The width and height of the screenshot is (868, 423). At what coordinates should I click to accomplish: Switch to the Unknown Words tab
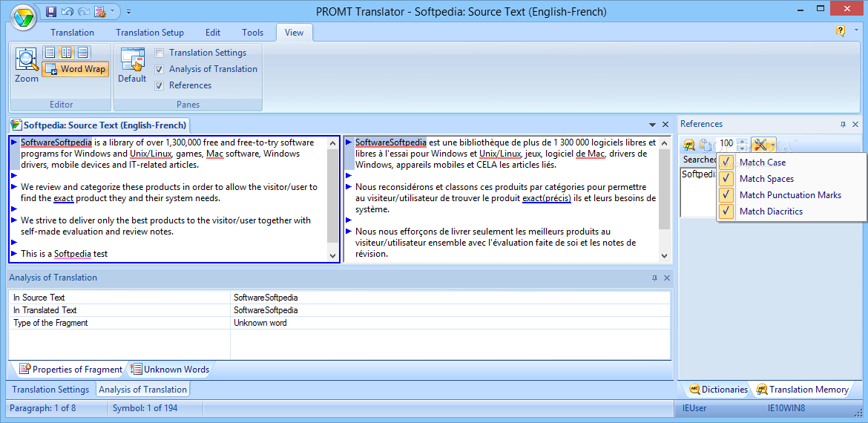coord(171,370)
